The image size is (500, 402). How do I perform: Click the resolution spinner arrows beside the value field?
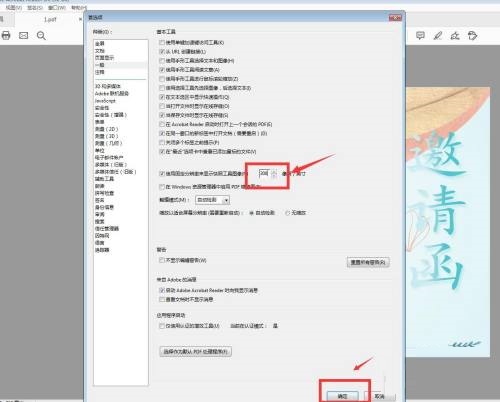click(274, 173)
